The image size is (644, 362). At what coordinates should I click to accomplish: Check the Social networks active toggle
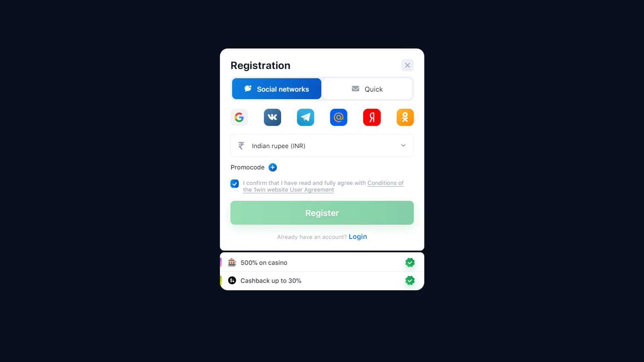pos(276,89)
